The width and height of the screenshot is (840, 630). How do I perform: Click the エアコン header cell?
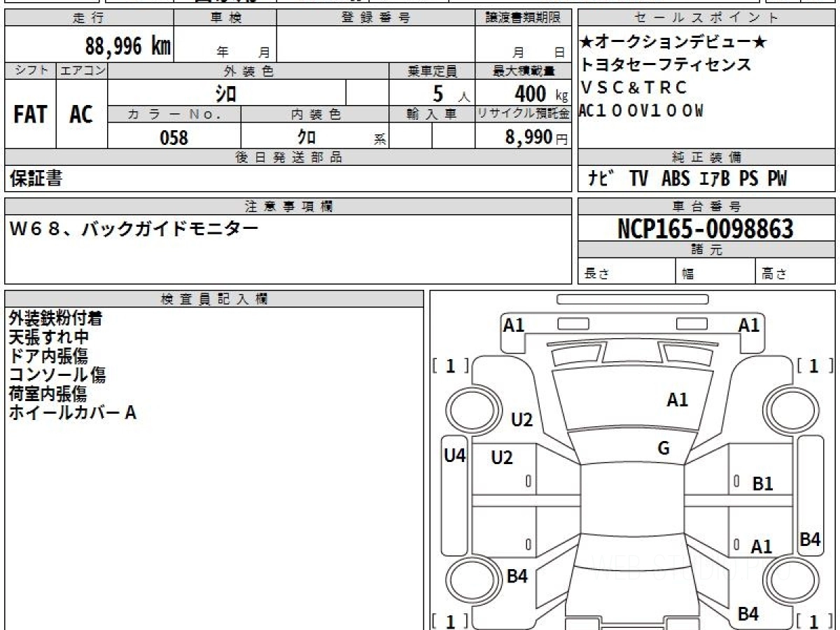(82, 71)
